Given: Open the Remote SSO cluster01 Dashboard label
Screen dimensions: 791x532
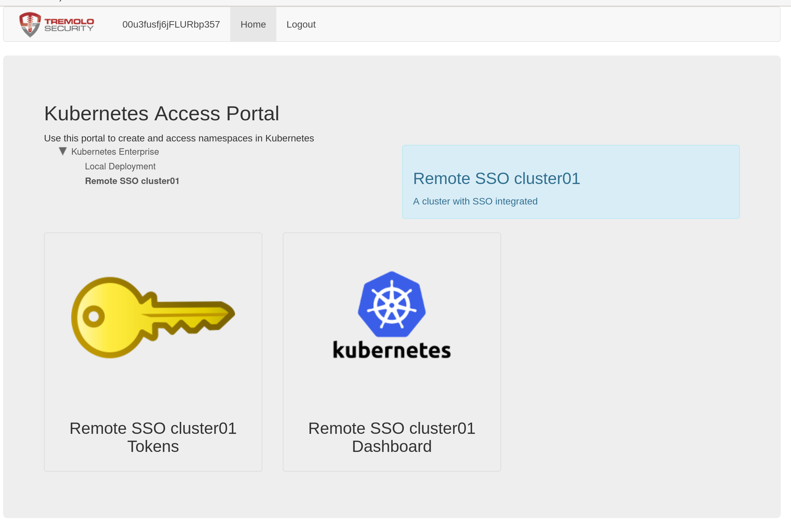Looking at the screenshot, I should 392,437.
